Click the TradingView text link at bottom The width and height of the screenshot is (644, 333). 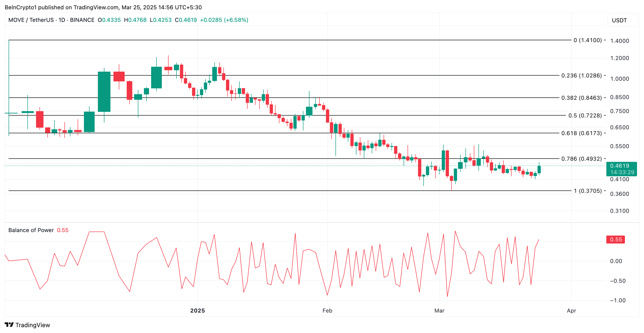pos(33,325)
